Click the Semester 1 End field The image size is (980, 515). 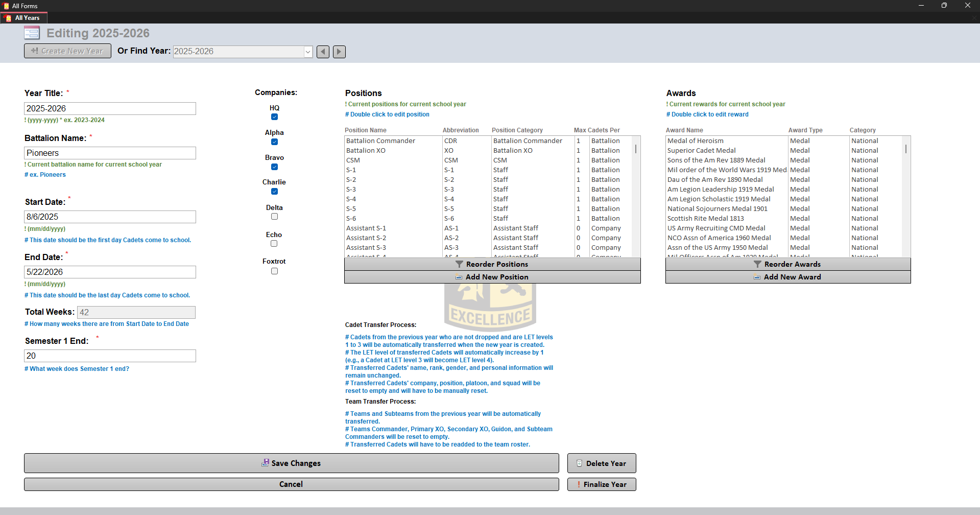pos(110,356)
